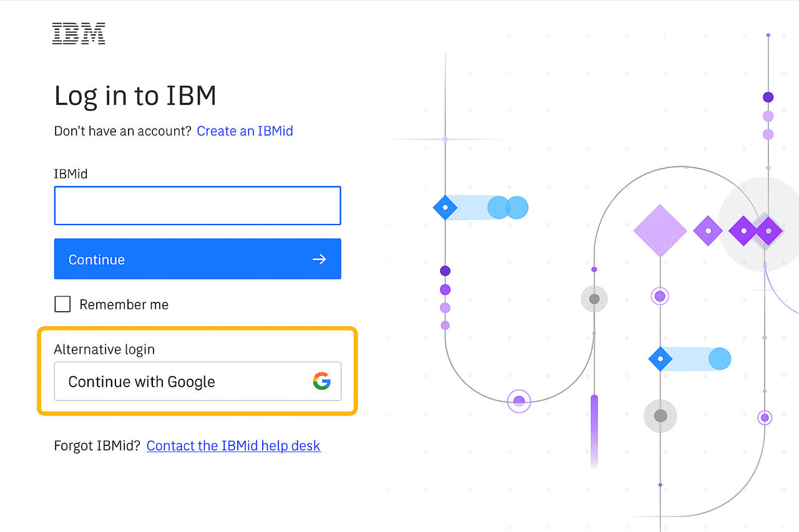Image resolution: width=799 pixels, height=532 pixels.
Task: Open the Create an IBMid link
Action: coord(245,131)
